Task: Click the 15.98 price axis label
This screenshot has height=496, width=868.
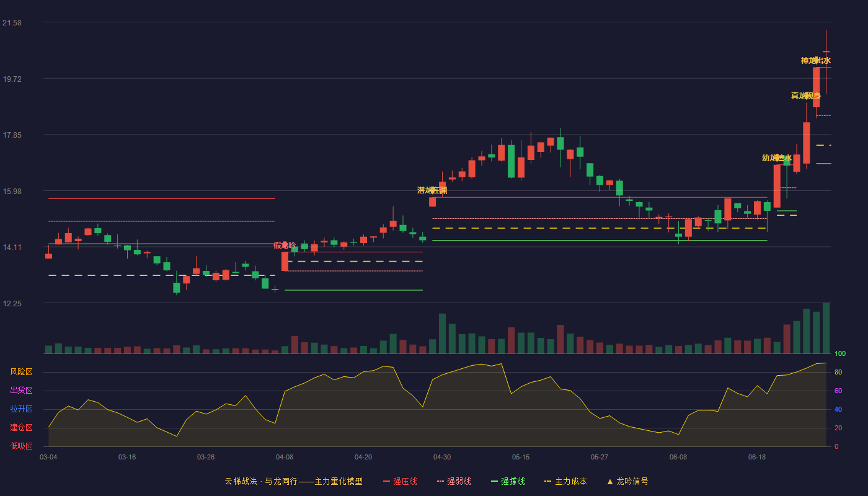Action: click(x=12, y=191)
